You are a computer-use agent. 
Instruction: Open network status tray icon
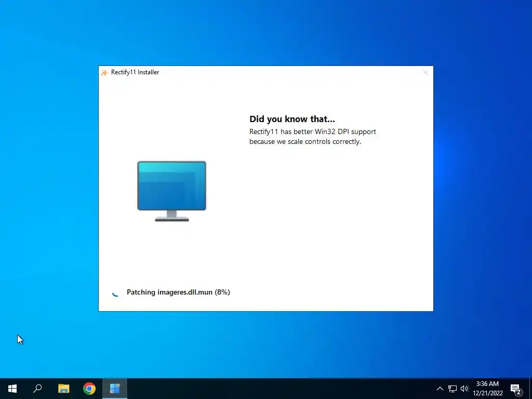click(x=453, y=389)
